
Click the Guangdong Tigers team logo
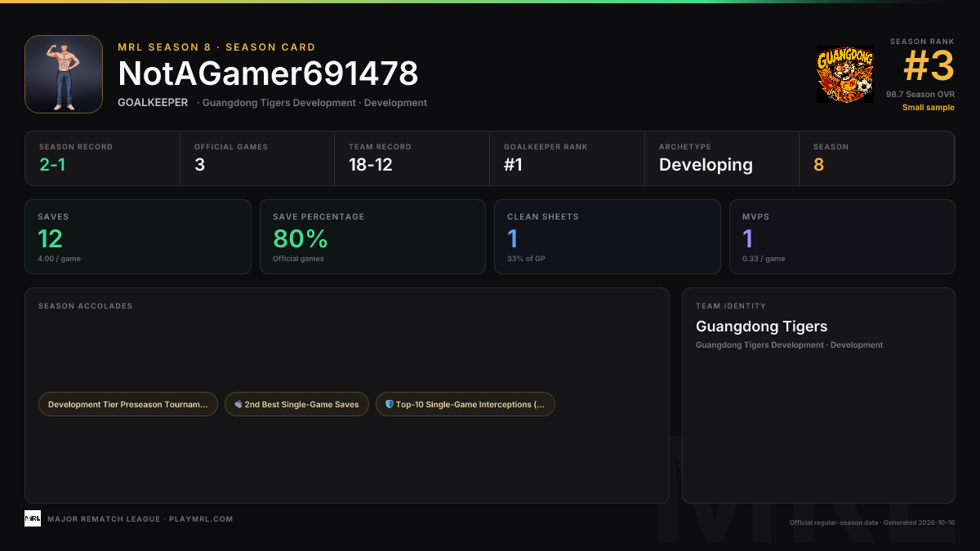845,74
